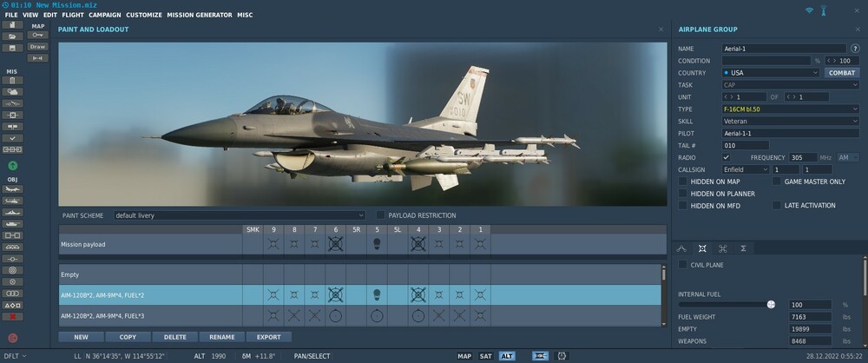
Task: Select the ground vehicle icon under OBJ
Action: (x=13, y=224)
